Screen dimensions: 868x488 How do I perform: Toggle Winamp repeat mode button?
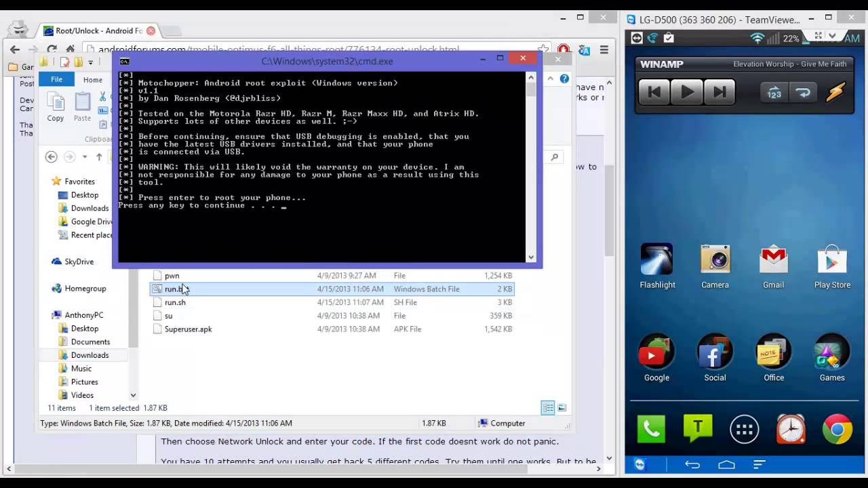803,93
